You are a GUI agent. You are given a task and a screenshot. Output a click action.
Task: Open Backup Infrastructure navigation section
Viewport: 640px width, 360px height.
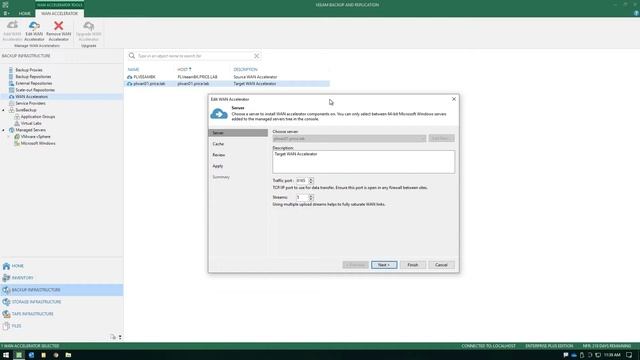(x=61, y=290)
